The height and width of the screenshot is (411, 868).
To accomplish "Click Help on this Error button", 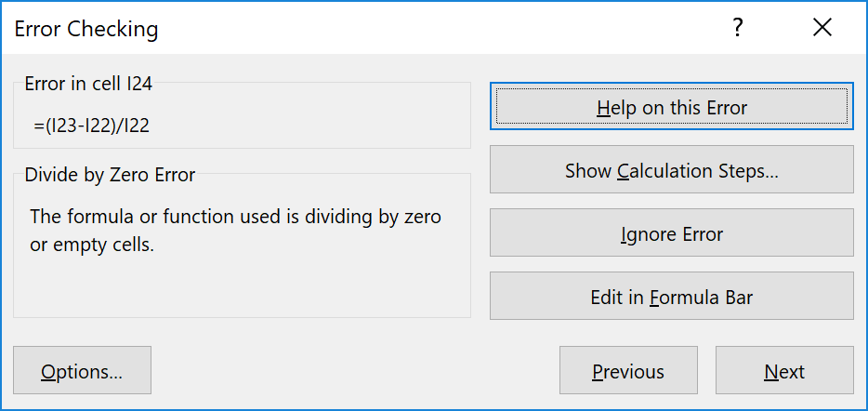I will 671,108.
